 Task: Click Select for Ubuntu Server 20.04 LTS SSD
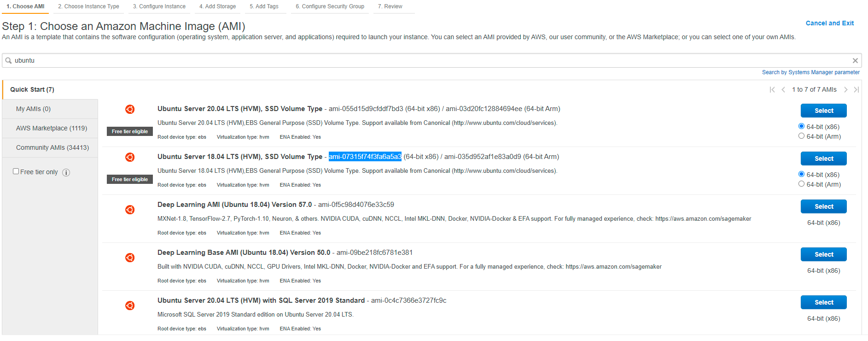[x=824, y=111]
